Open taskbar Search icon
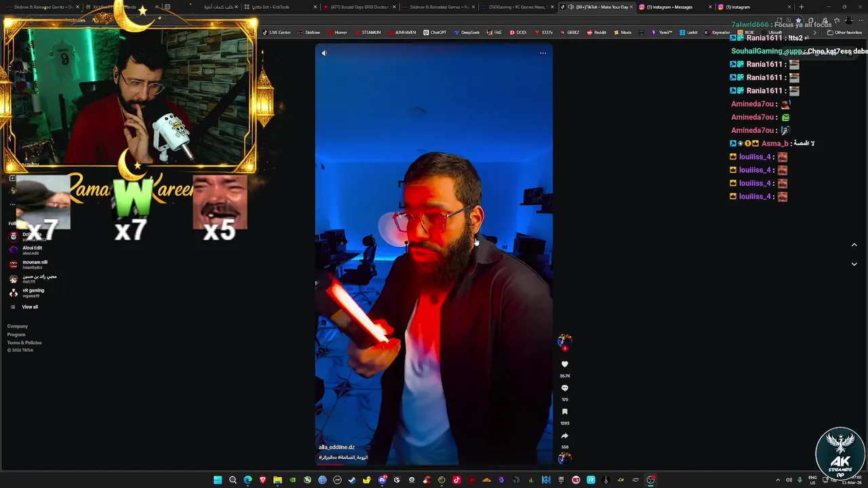The image size is (868, 488). (x=233, y=480)
